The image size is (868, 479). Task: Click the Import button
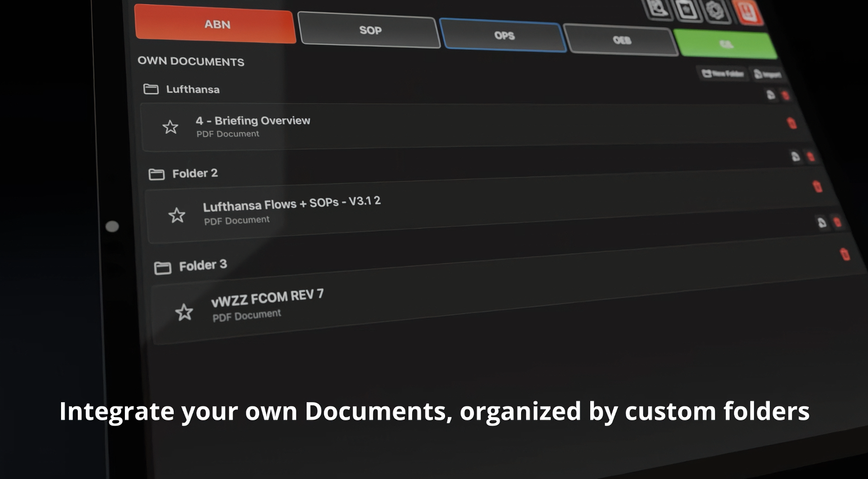tap(768, 75)
